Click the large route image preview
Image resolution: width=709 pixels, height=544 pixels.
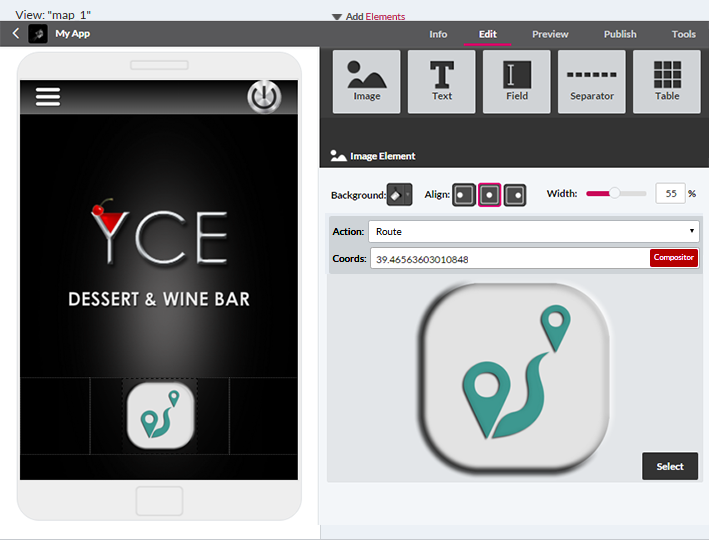click(514, 379)
